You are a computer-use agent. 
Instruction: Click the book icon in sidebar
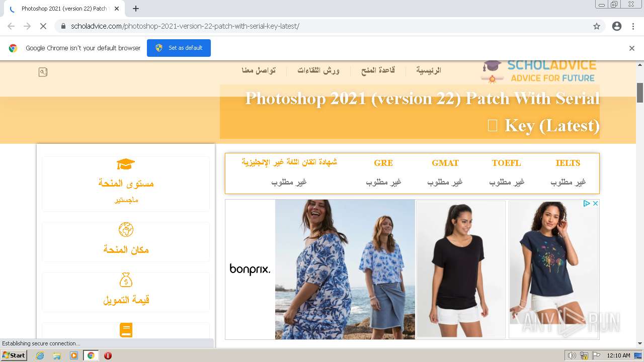click(126, 330)
